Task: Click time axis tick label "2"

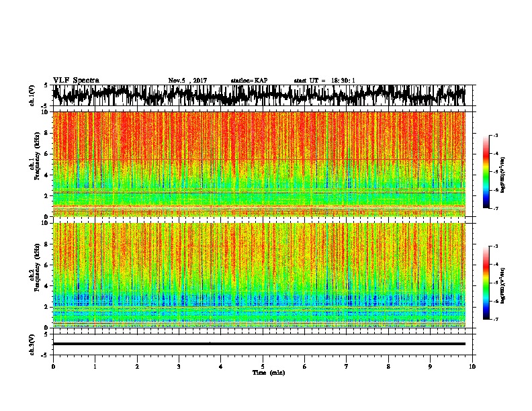Action: [137, 366]
